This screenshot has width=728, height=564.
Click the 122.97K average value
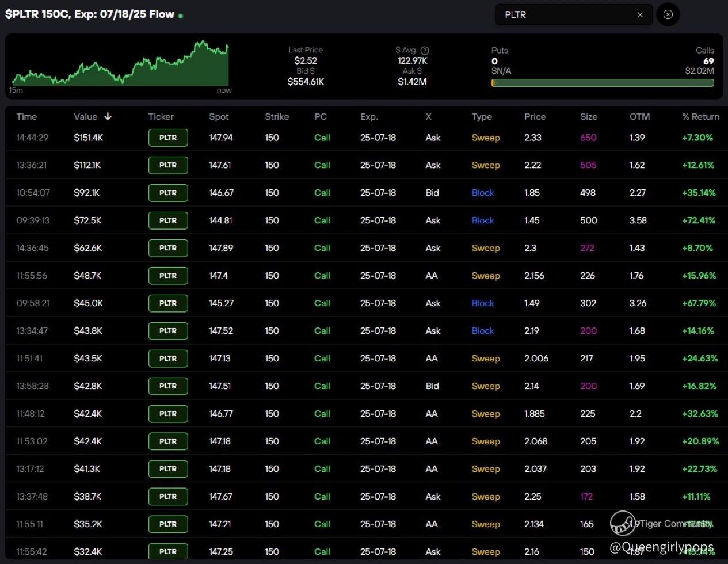(x=412, y=60)
